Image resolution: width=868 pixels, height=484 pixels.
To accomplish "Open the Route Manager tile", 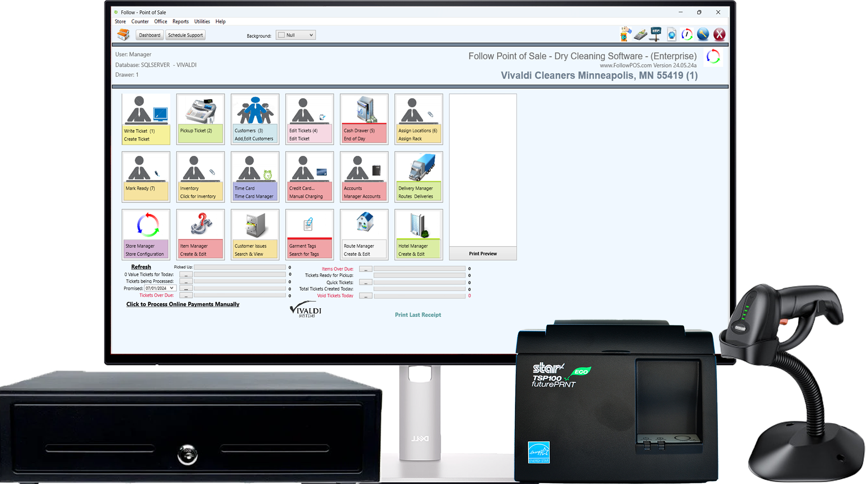I will coord(364,235).
